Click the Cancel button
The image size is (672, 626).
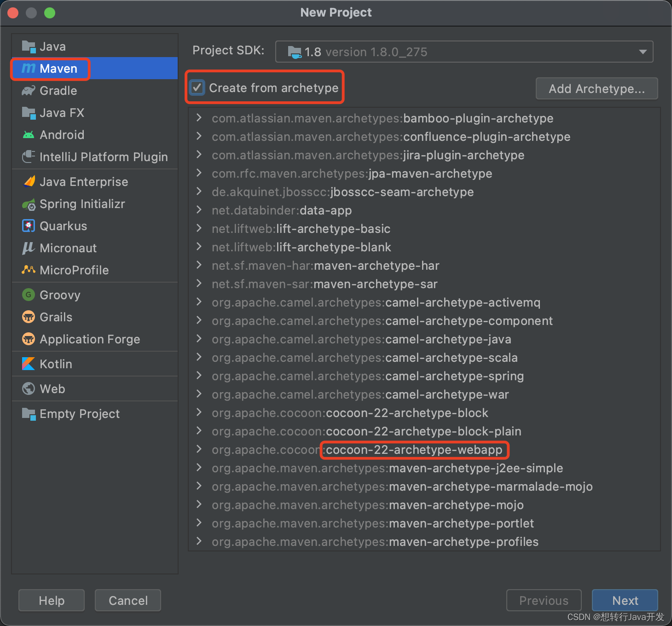tap(128, 600)
